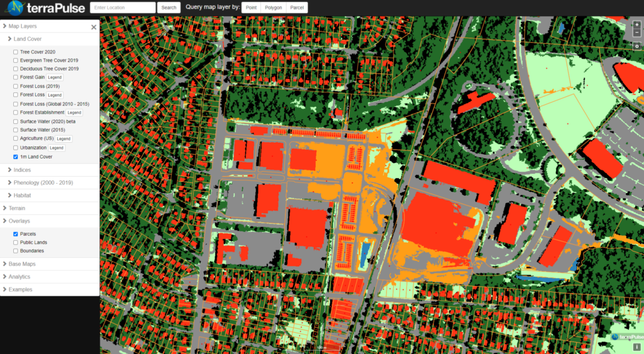Zoom out of the map
Viewport: 644px width, 354px height.
point(636,33)
